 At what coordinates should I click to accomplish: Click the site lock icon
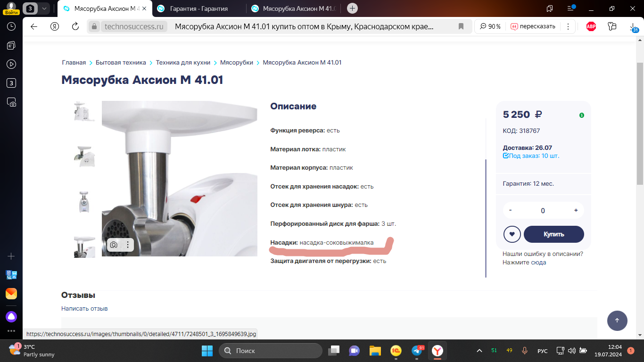pos(94,26)
